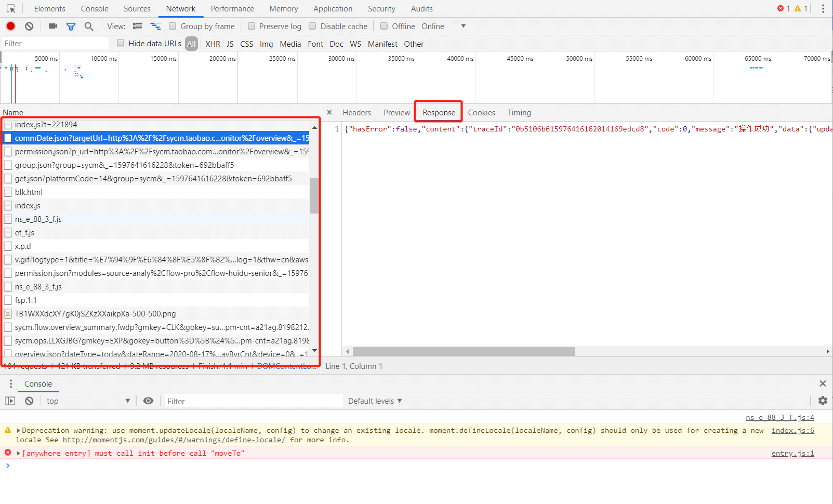The height and width of the screenshot is (504, 833).
Task: Click the console Filter input field
Action: click(x=254, y=401)
